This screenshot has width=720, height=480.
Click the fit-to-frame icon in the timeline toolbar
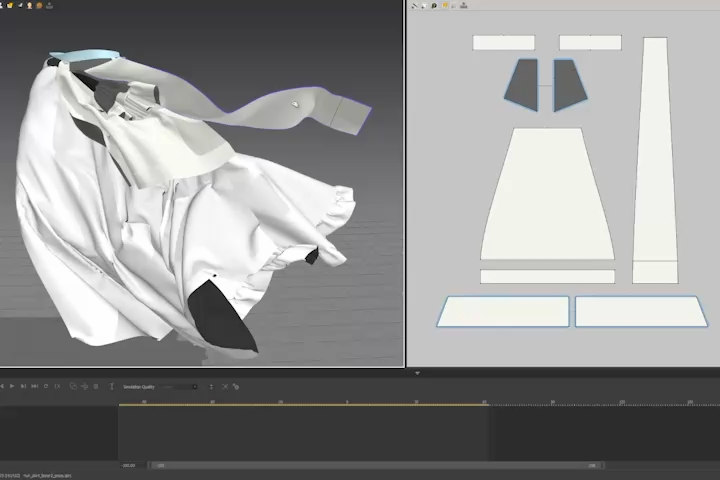click(225, 387)
